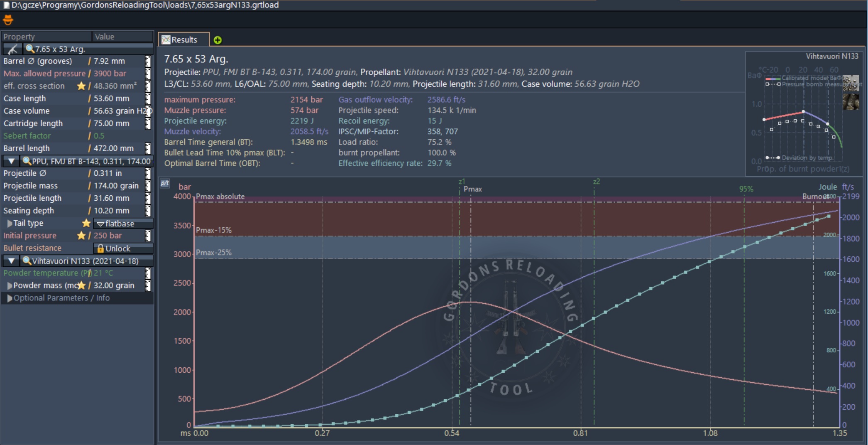Image resolution: width=868 pixels, height=445 pixels.
Task: Click the ruler unit icon for Seating depth
Action: 148,211
